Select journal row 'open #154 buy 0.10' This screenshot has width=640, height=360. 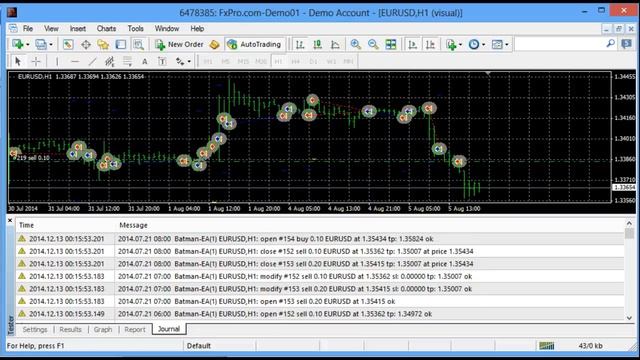320,239
